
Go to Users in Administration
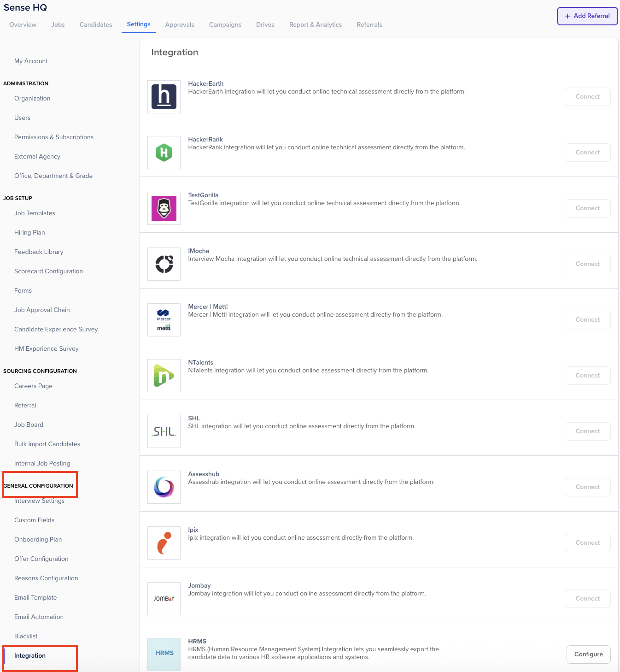[22, 118]
